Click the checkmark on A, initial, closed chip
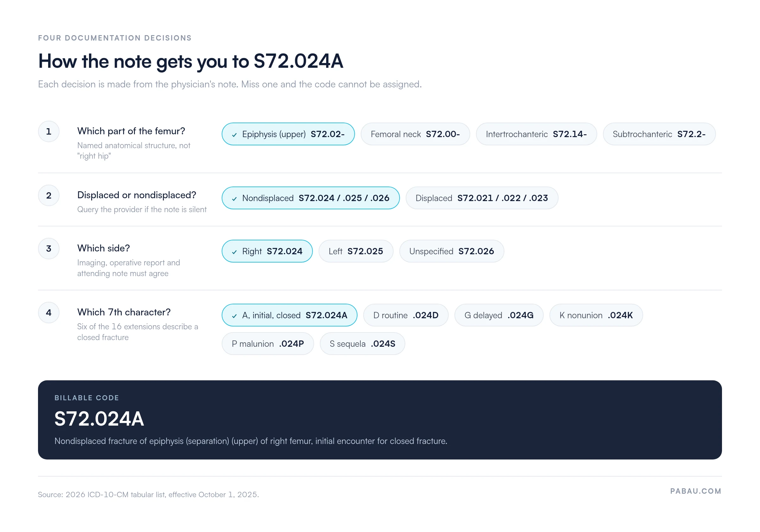 coord(234,316)
